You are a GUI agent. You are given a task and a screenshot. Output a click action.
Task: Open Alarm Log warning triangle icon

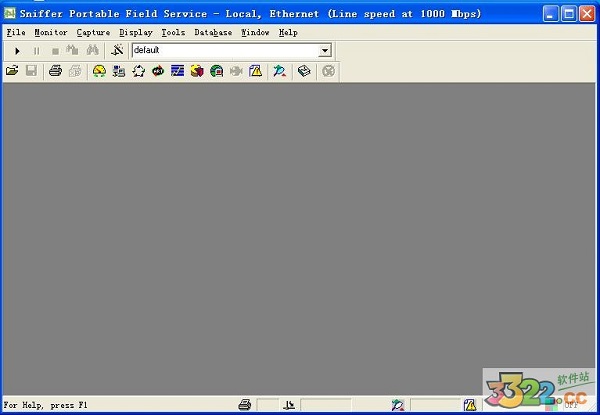[256, 71]
